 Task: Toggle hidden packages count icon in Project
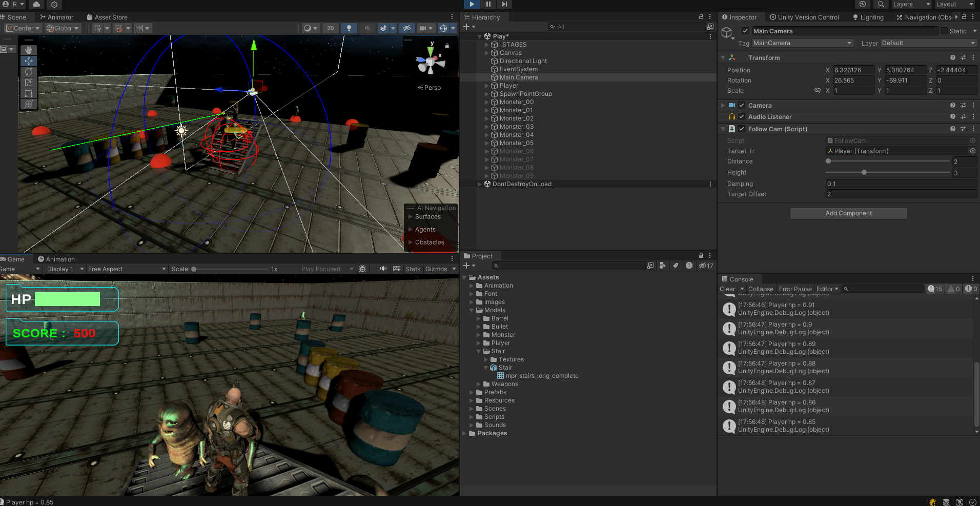tap(706, 266)
